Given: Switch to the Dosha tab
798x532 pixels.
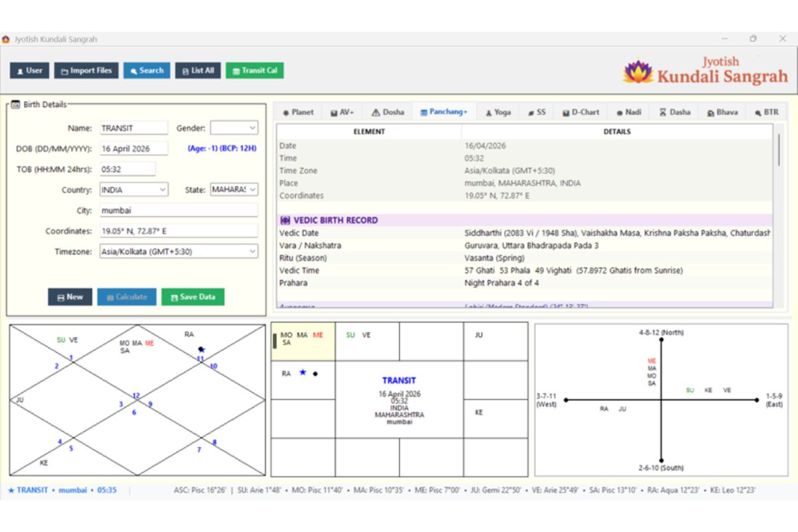Looking at the screenshot, I should point(388,112).
